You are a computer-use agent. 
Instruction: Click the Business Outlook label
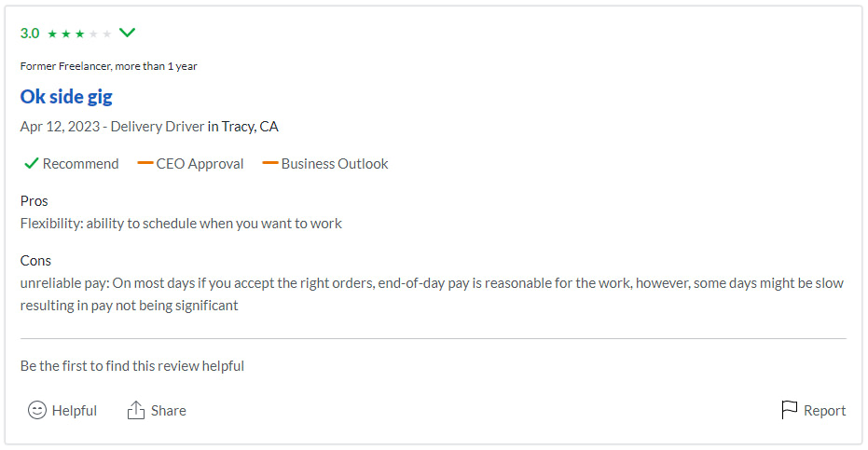(335, 164)
